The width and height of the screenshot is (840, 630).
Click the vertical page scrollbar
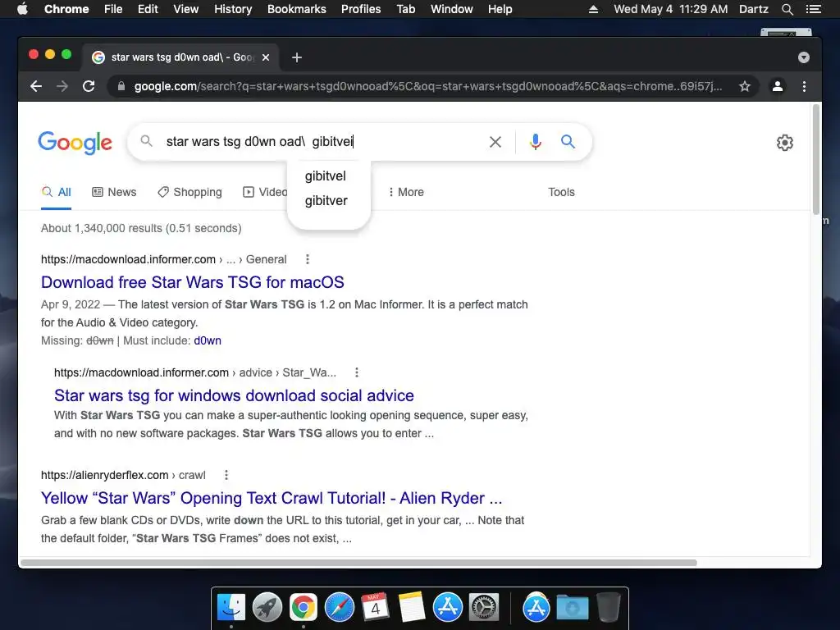click(816, 160)
